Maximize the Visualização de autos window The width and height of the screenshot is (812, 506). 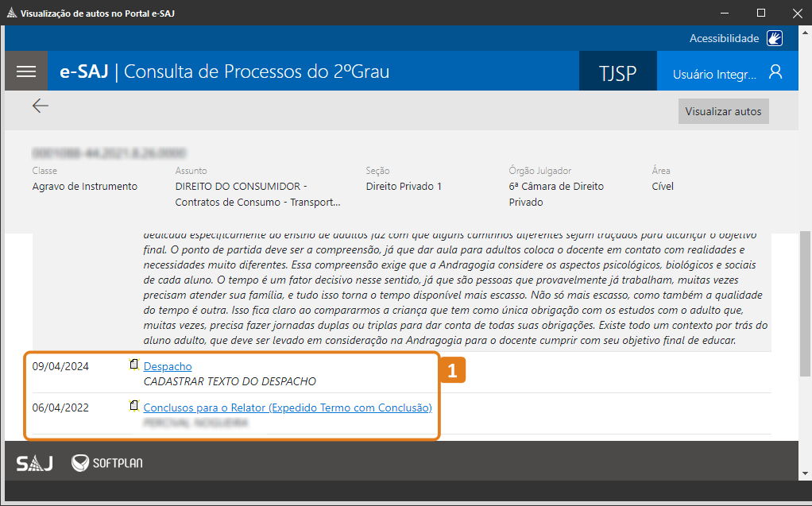[760, 13]
